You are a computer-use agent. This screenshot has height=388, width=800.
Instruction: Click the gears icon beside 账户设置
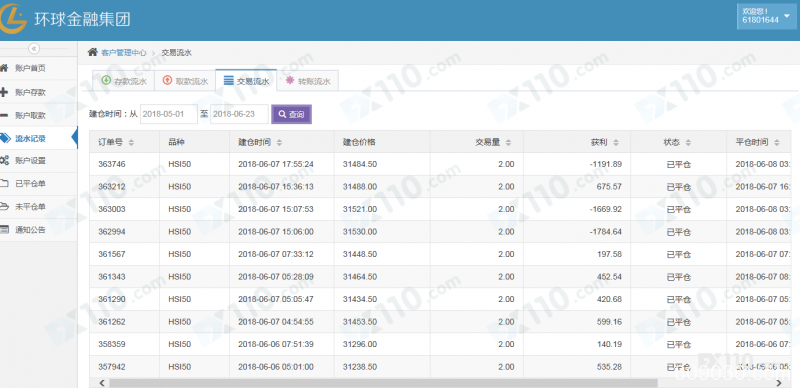point(4,160)
